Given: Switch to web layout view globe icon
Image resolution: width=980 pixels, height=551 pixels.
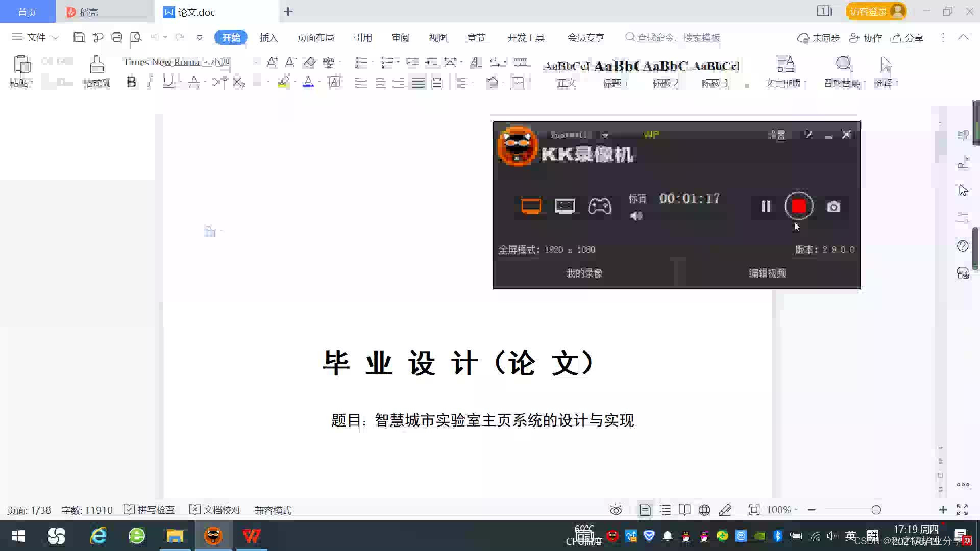Looking at the screenshot, I should 704,510.
